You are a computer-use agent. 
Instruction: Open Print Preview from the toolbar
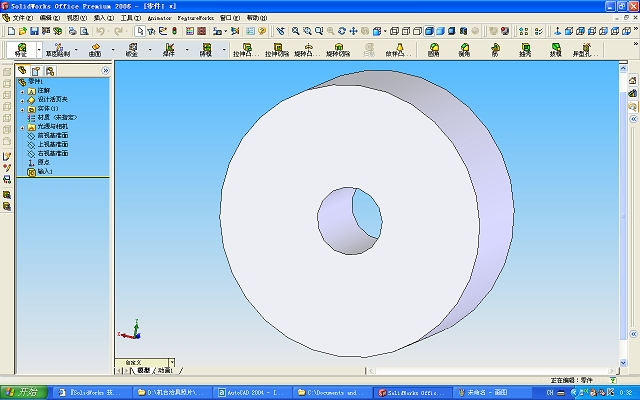[84, 31]
